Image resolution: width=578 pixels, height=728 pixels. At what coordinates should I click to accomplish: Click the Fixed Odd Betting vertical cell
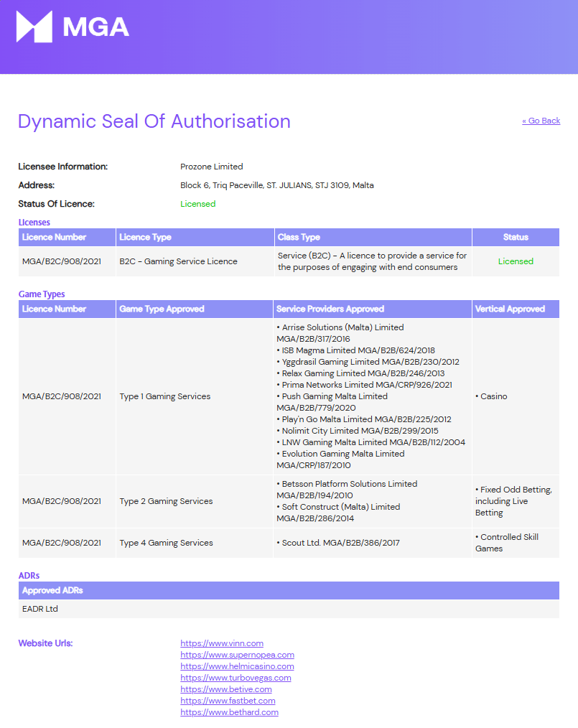(x=514, y=501)
